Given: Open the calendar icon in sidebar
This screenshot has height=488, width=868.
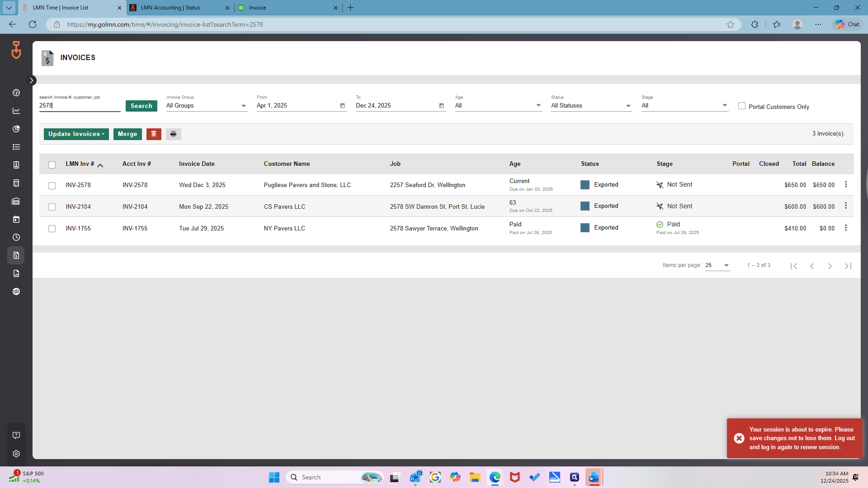Looking at the screenshot, I should [16, 219].
